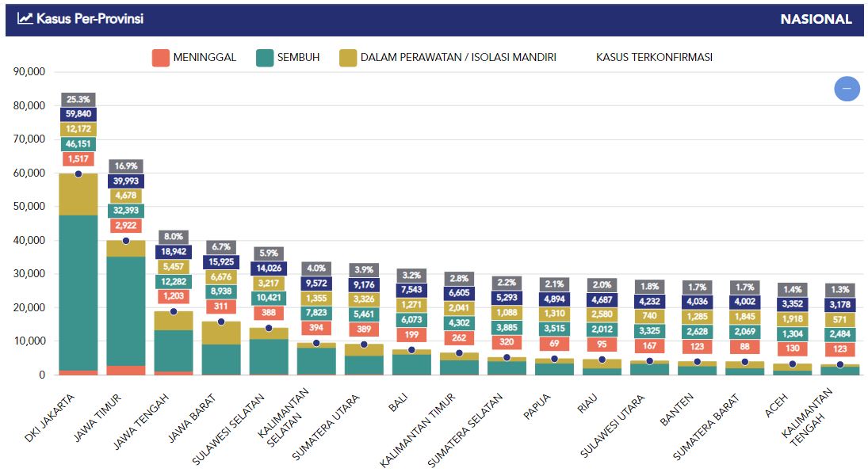Viewport: 868px width, 476px height.
Task: Select the DKI JAKARTA stacked bar
Action: coord(78,274)
